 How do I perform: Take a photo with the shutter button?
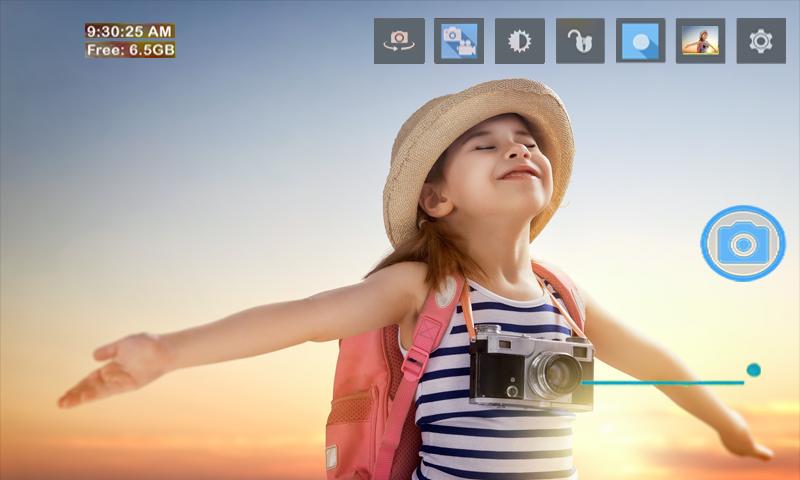743,243
